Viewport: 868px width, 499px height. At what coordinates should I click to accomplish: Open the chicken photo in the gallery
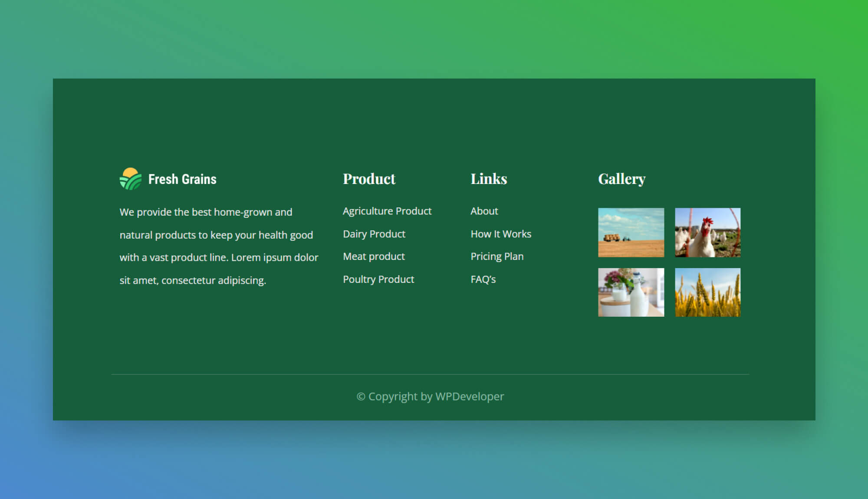coord(707,233)
